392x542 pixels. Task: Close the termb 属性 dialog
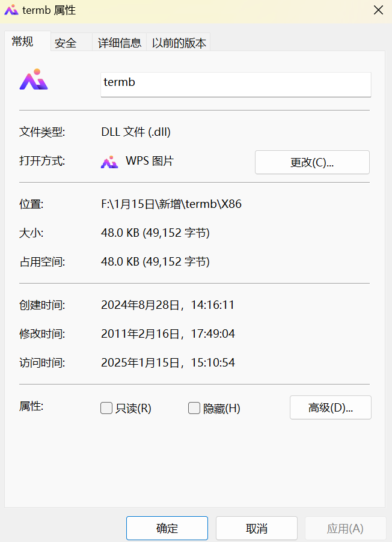[x=379, y=10]
